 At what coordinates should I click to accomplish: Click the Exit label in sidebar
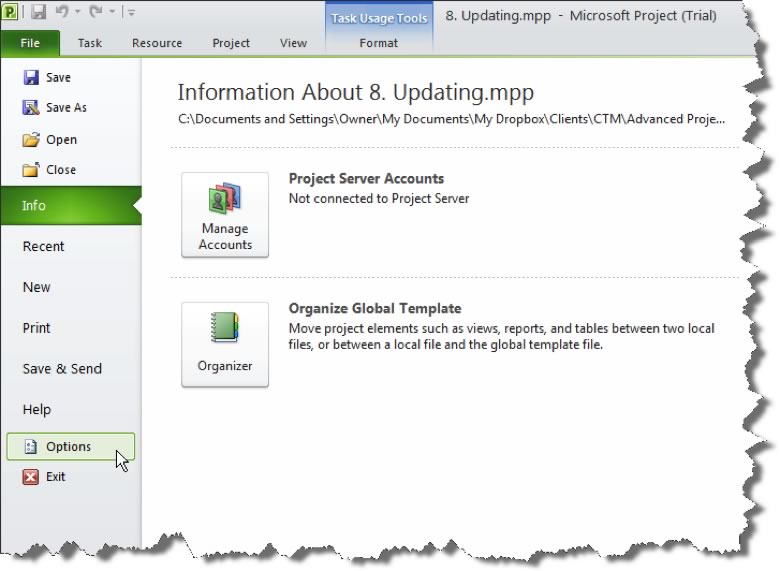pos(56,477)
